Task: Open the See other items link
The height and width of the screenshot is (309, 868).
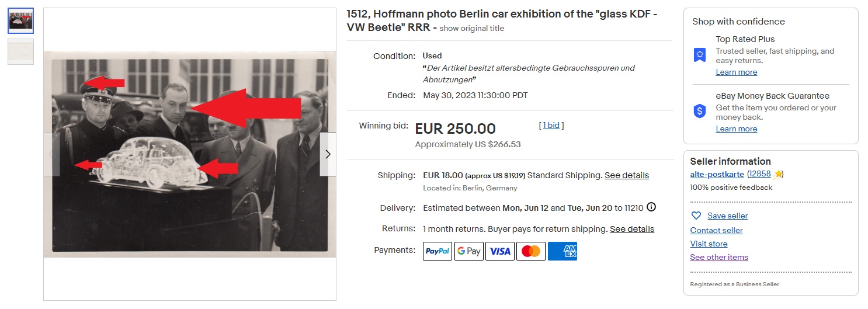Action: pyautogui.click(x=718, y=257)
